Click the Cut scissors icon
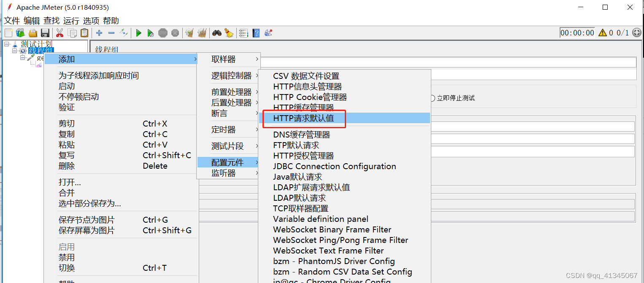 (60, 33)
